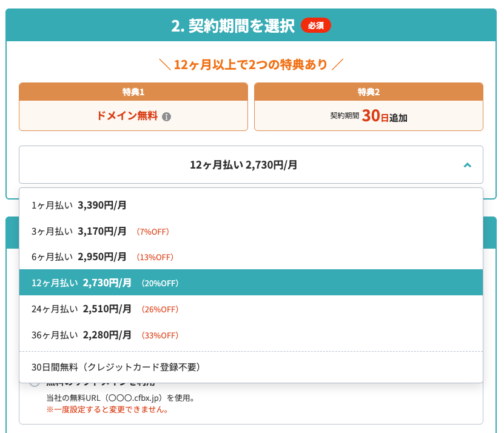The image size is (504, 433).
Task: Click the (7%OFF) discount label
Action: 153,232
